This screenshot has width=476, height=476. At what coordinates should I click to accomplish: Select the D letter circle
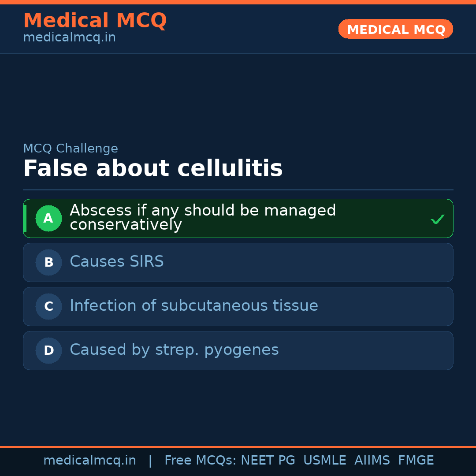[x=48, y=350]
